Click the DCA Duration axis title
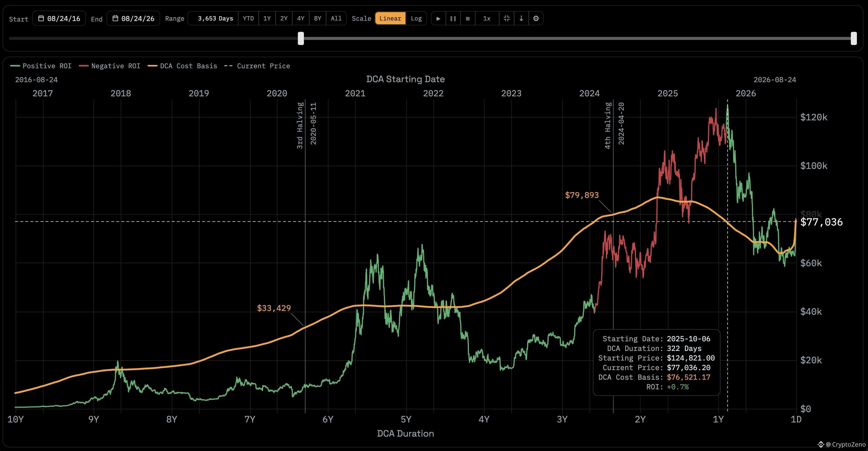 click(x=405, y=434)
